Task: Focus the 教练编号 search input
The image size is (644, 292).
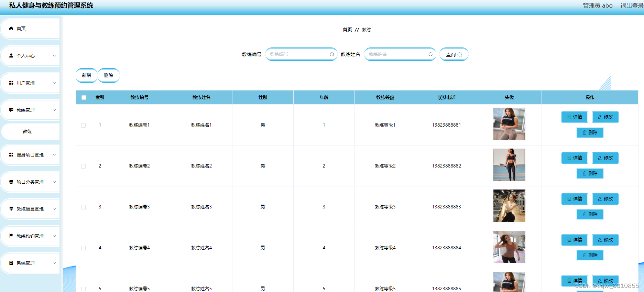Action: [301, 54]
